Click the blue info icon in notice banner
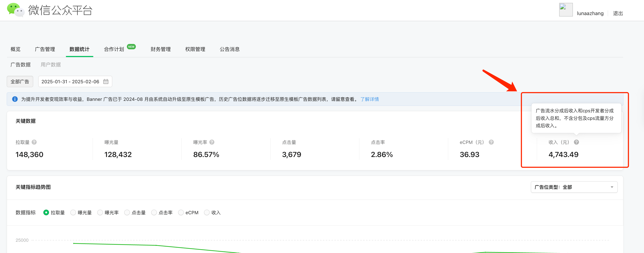Screen dimensions: 644x253 click(15, 99)
